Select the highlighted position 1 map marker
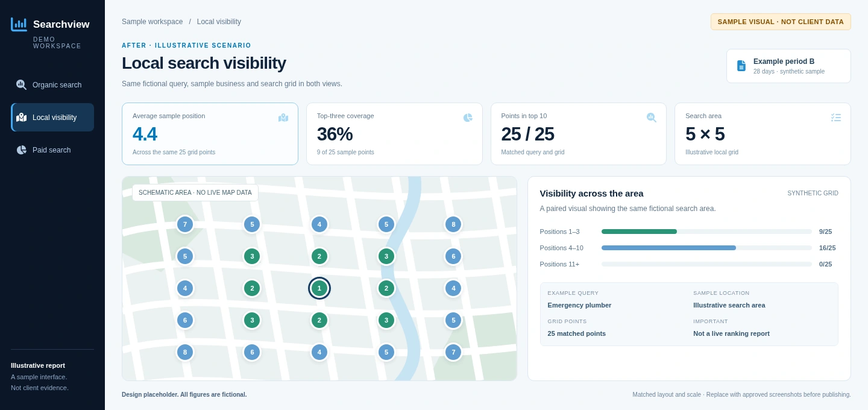This screenshot has width=868, height=410. 319,288
